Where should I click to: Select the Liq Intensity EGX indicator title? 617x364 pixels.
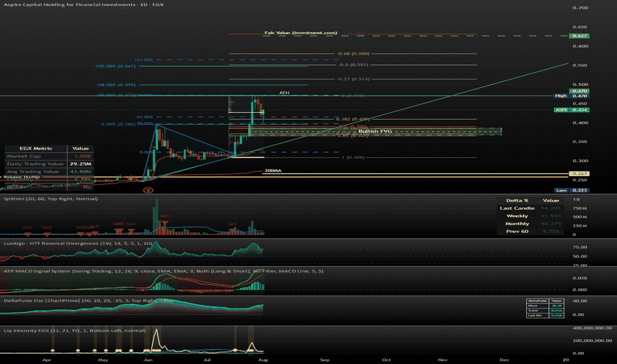75,330
